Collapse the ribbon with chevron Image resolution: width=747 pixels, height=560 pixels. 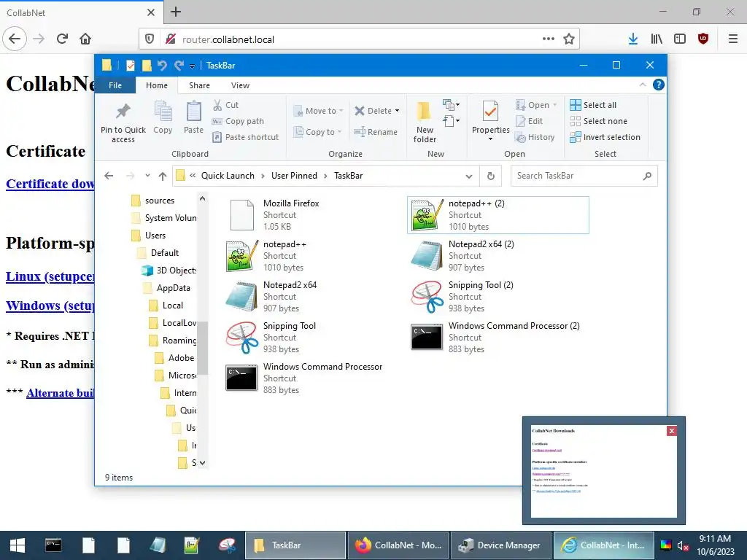(643, 85)
